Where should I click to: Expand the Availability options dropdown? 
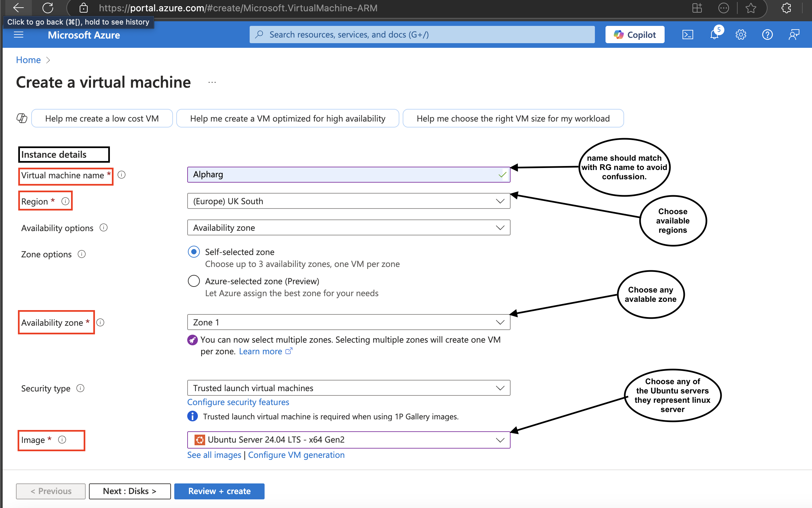[349, 227]
